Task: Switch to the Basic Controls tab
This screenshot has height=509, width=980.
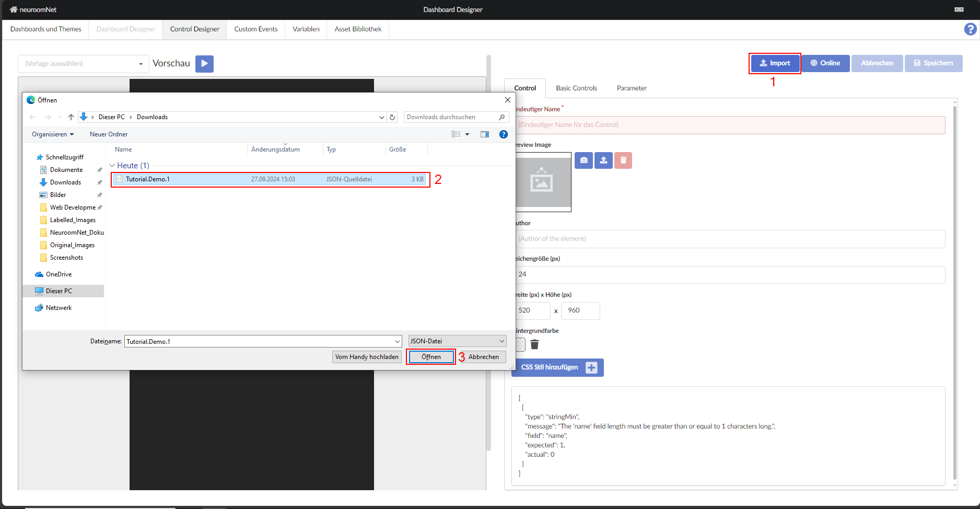Action: click(576, 88)
